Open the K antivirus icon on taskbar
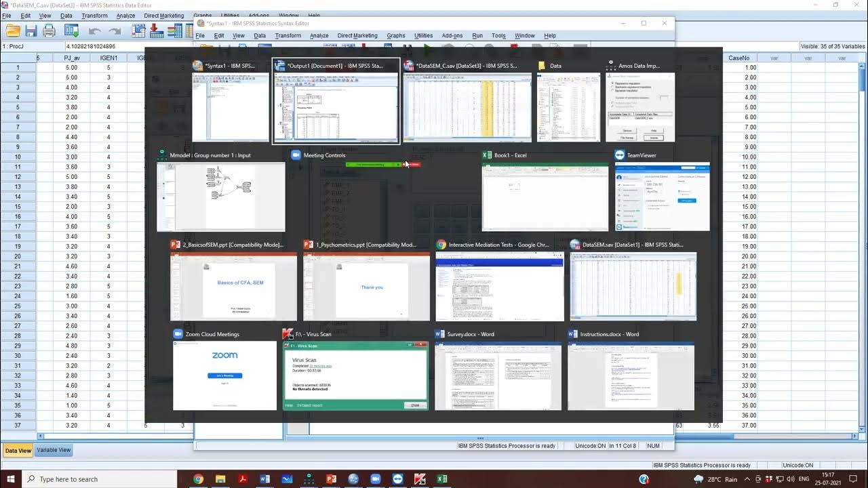The width and height of the screenshot is (868, 488). (x=420, y=479)
